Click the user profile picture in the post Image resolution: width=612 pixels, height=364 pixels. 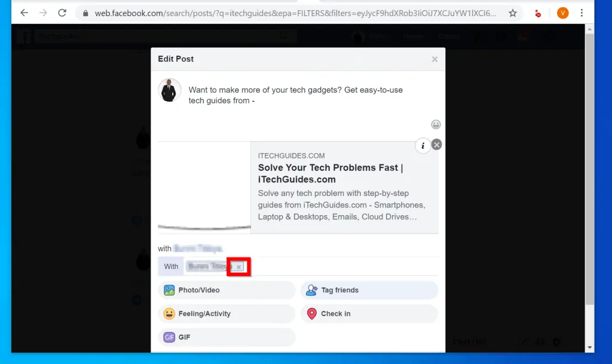[170, 90]
